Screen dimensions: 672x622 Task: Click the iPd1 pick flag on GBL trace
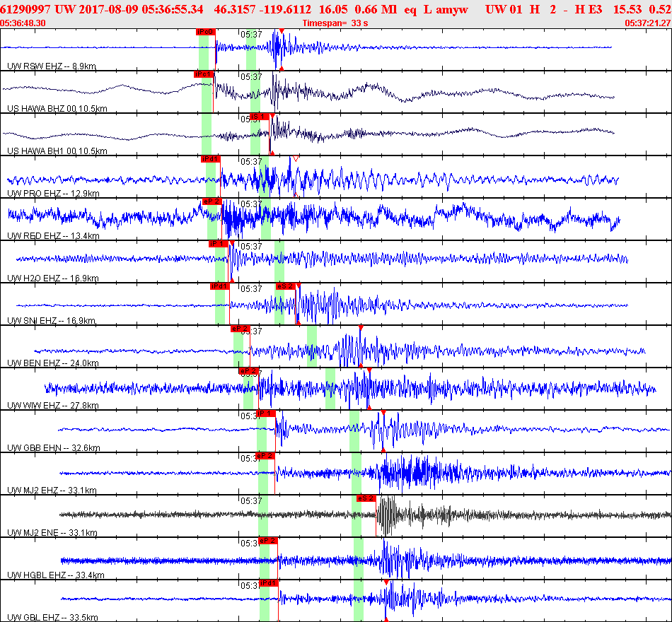point(269,583)
